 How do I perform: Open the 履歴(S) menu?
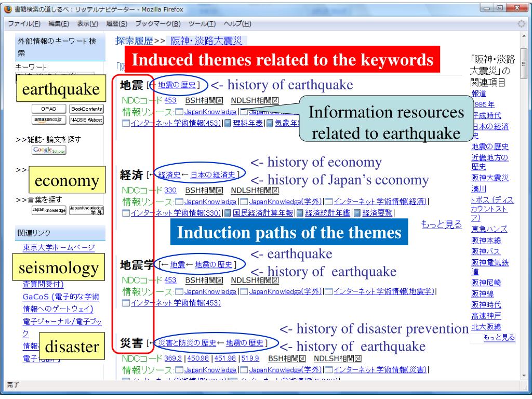(x=117, y=23)
